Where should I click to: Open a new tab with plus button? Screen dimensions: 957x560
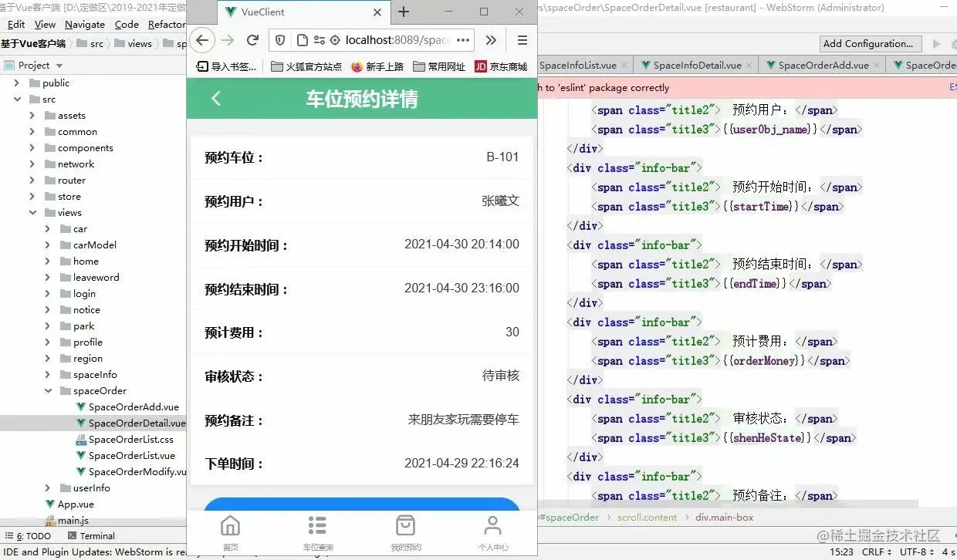click(404, 12)
